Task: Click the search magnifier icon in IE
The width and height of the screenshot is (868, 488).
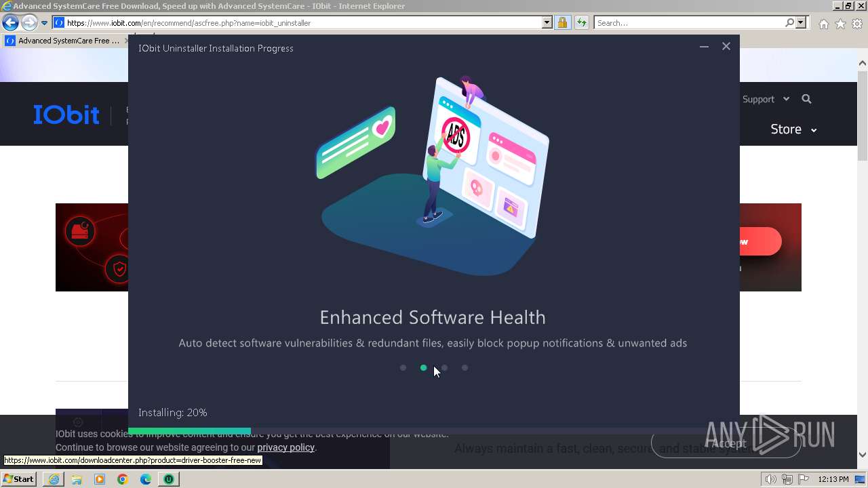Action: tap(789, 23)
